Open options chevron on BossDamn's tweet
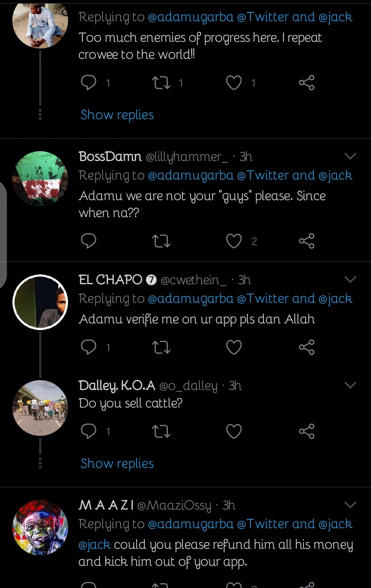371x588 pixels. coord(350,156)
